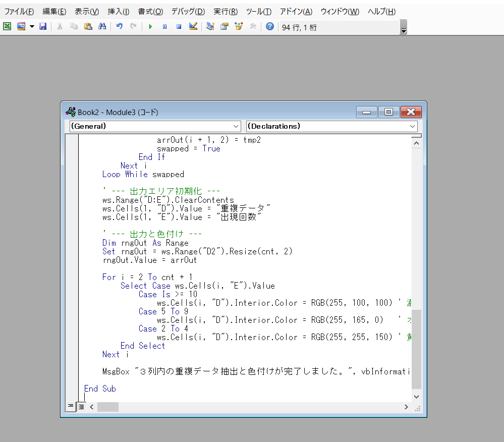Click the split bar above scroll arrow

pos(416,136)
